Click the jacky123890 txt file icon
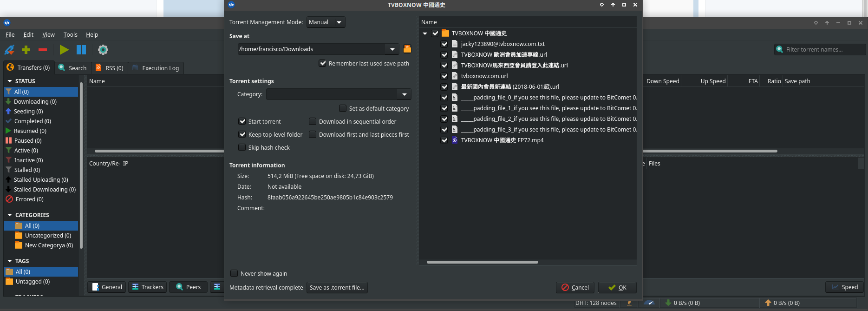The image size is (868, 311). click(x=455, y=44)
